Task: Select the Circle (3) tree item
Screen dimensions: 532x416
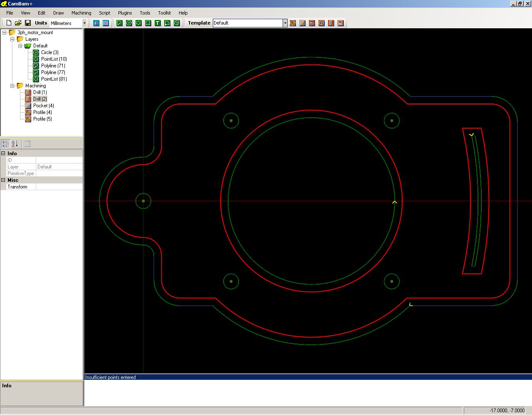Action: coord(50,52)
